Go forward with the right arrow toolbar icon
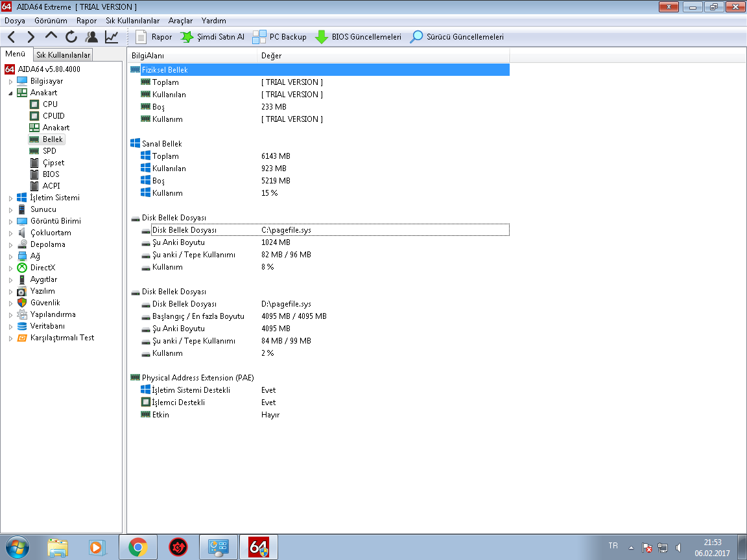The image size is (747, 560). (31, 37)
